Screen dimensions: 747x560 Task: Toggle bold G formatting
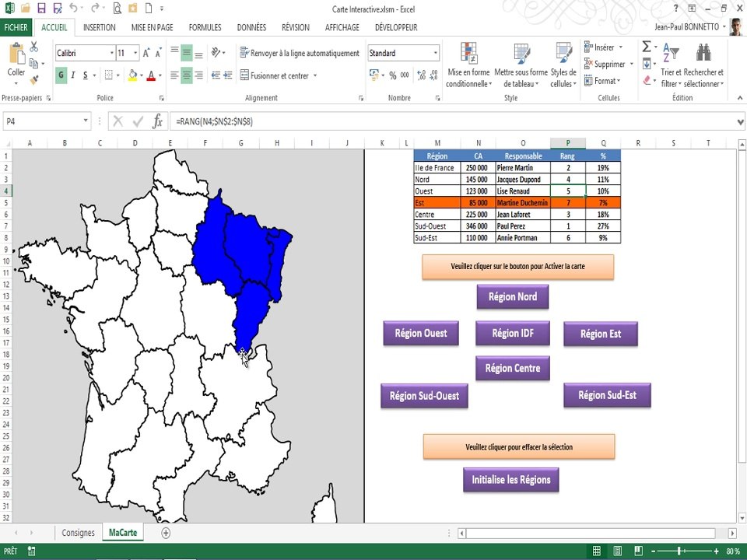point(61,75)
